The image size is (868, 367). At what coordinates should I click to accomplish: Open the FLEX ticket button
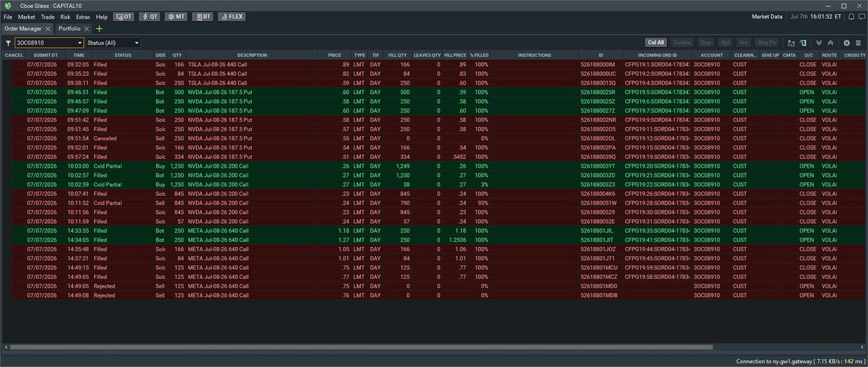(x=231, y=16)
